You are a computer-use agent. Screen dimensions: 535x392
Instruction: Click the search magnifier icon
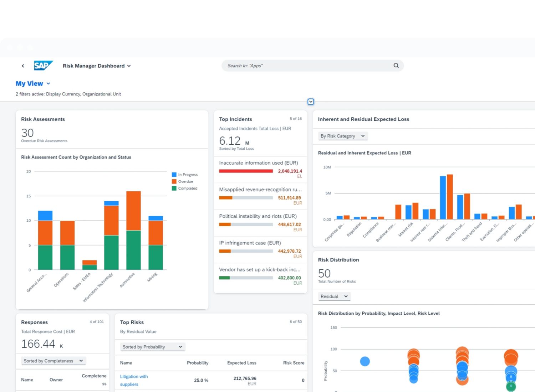tap(396, 66)
